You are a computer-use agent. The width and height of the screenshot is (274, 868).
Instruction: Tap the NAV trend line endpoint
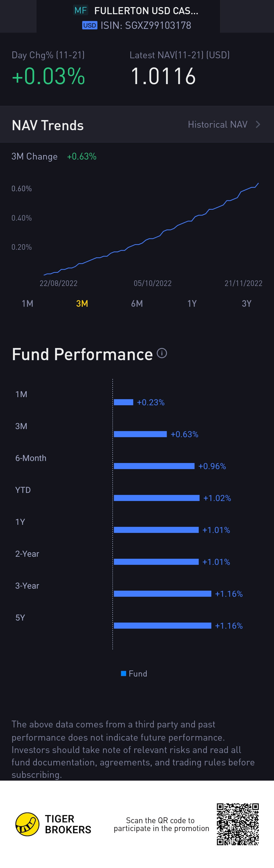coord(258,183)
